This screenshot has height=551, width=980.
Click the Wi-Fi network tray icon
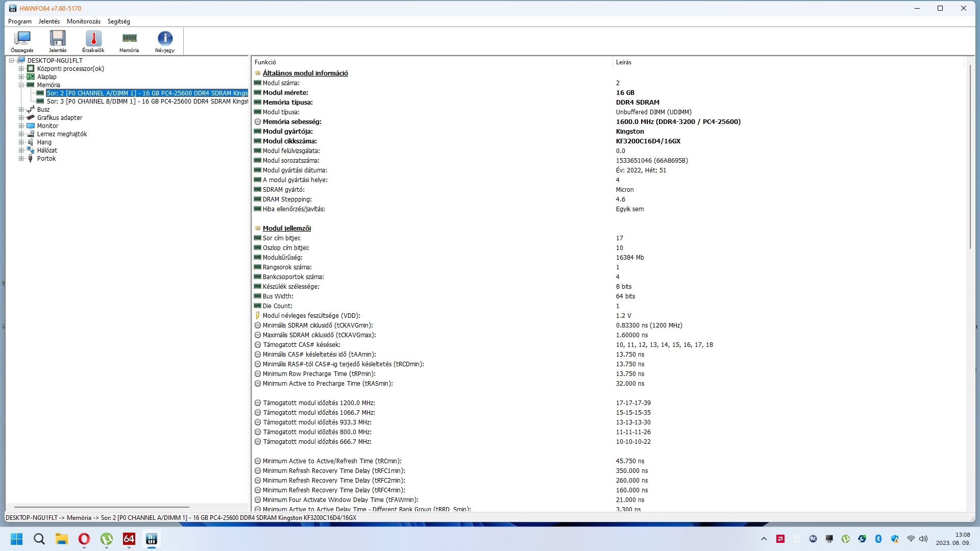[x=911, y=539]
